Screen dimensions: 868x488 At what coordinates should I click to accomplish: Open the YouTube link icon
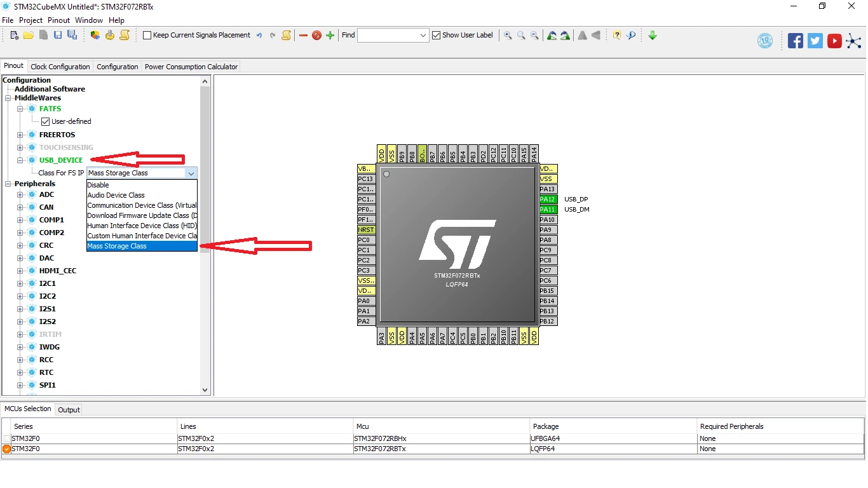pos(835,41)
